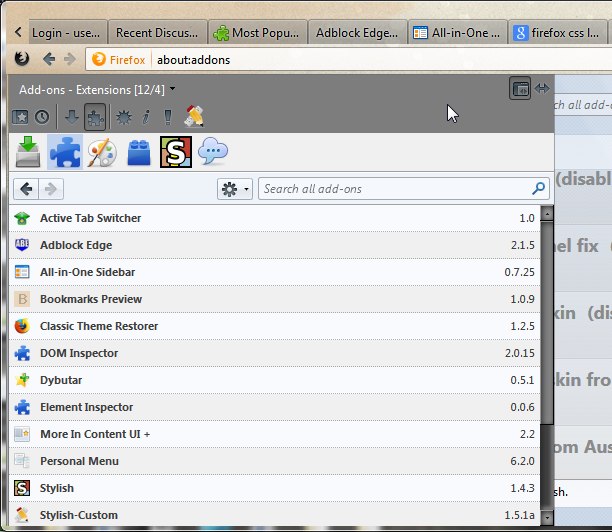Switch to Most Popu... tab
This screenshot has height=532, width=612.
[258, 33]
